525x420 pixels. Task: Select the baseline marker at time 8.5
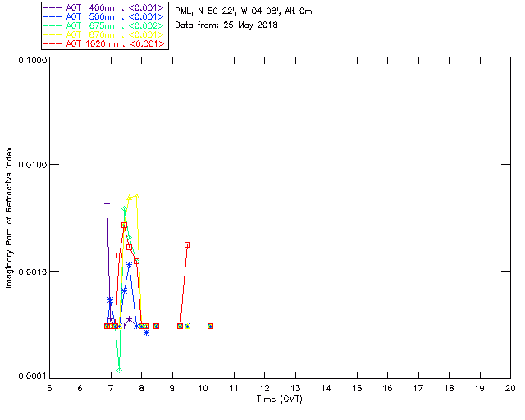pyautogui.click(x=156, y=326)
